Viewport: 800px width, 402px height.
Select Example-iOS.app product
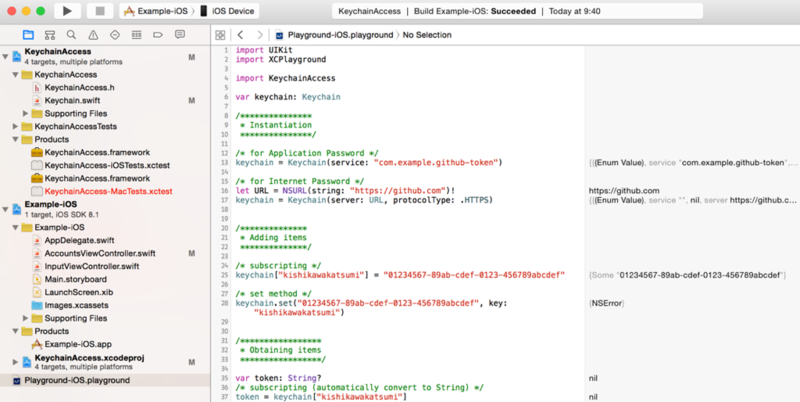pyautogui.click(x=78, y=344)
